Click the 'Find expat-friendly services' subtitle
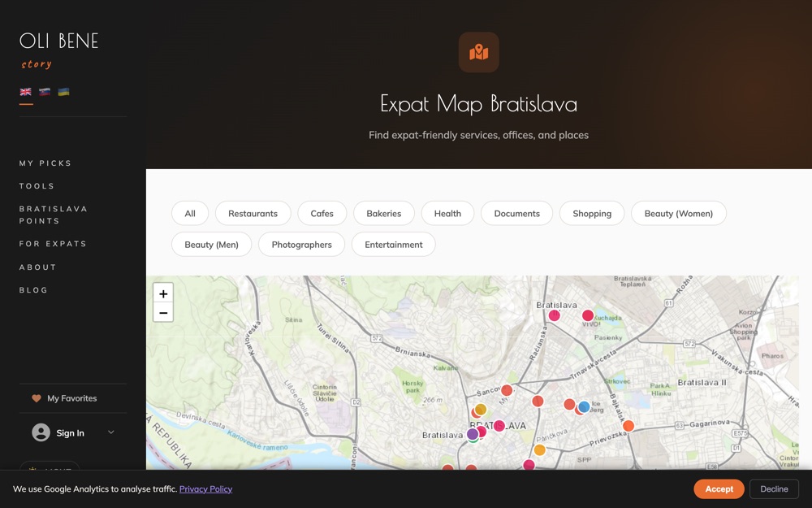Screen dimensions: 812x508 [x=478, y=135]
